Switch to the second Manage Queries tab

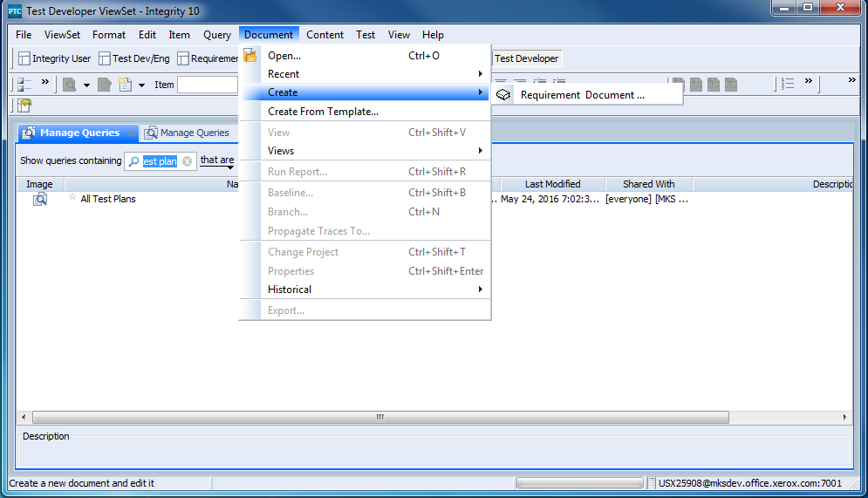point(187,133)
